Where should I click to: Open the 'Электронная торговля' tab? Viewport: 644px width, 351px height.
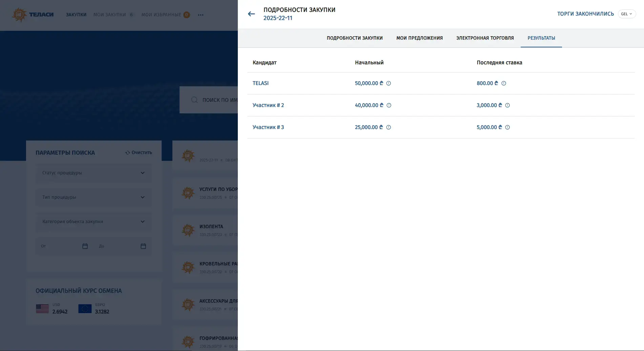[485, 38]
